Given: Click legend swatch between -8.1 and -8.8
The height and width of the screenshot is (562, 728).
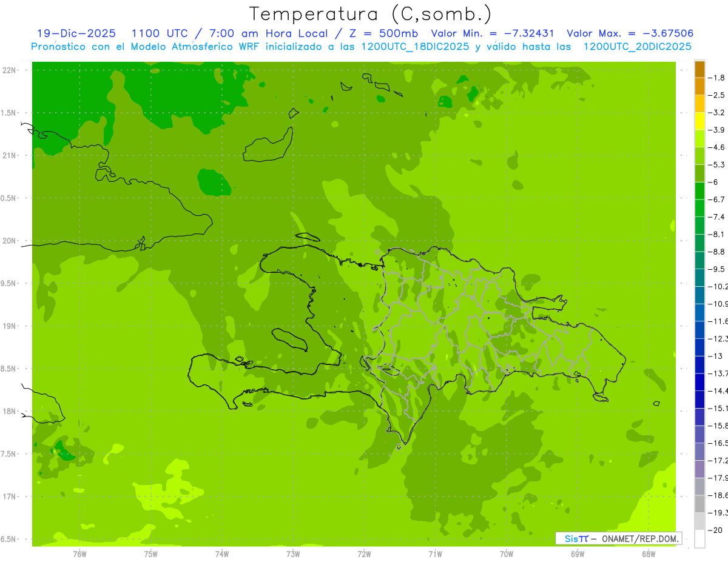Looking at the screenshot, I should tap(699, 243).
